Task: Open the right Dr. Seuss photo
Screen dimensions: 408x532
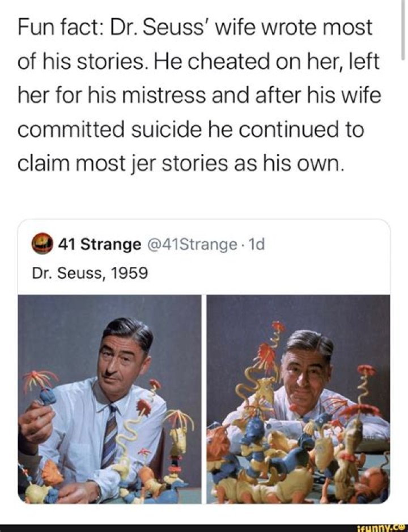Action: (298, 399)
